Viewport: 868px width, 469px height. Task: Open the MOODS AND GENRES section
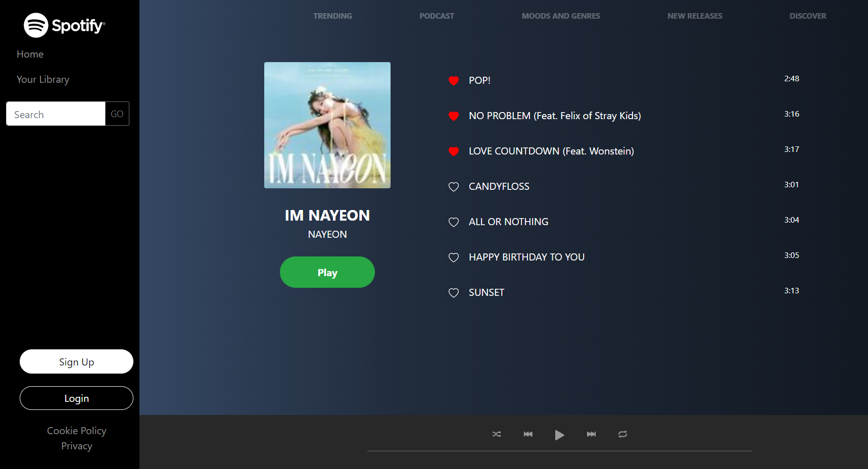[561, 16]
